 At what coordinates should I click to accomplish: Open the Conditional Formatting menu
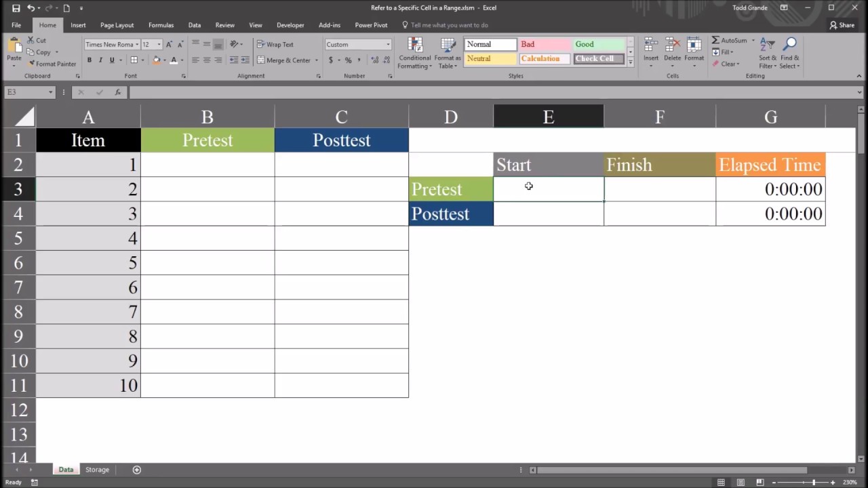(x=414, y=53)
